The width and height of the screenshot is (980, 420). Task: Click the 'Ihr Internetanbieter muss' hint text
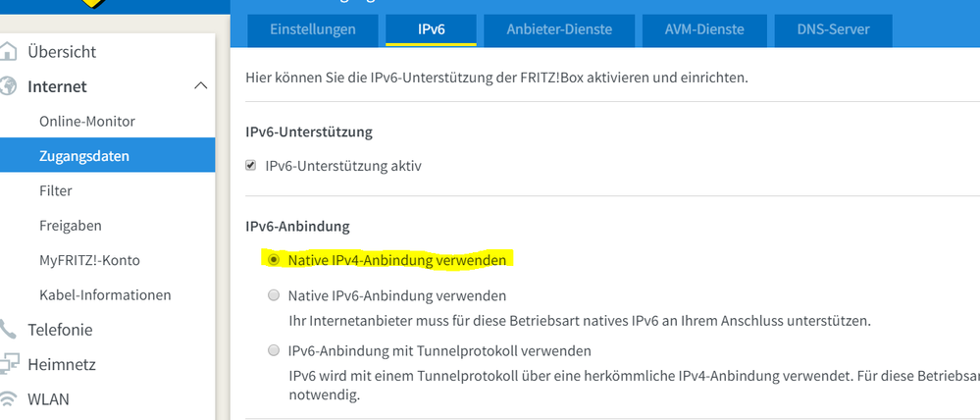580,322
